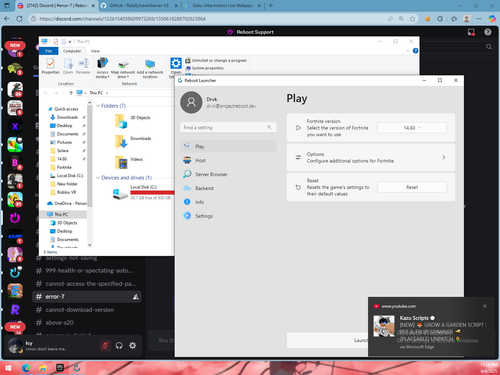
Task: Click the Reset button
Action: tap(412, 187)
